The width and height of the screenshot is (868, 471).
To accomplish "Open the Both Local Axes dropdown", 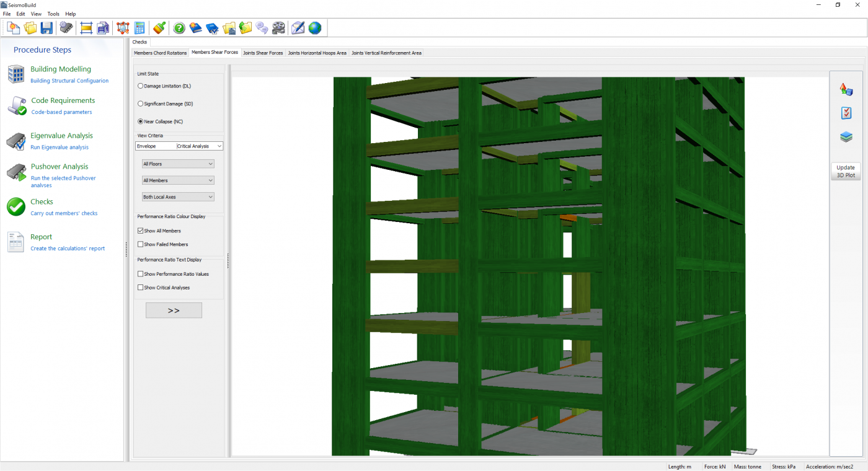I will 178,197.
